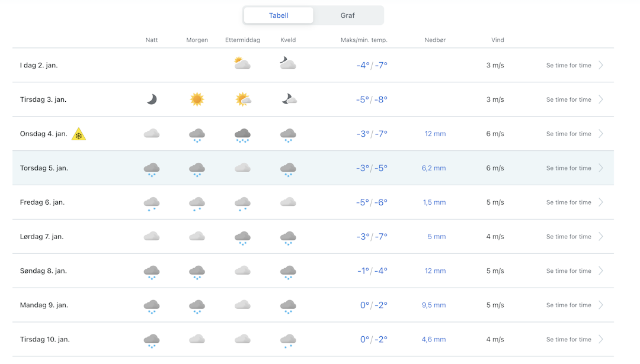Image resolution: width=640 pixels, height=364 pixels.
Task: Click the sun icon for Tuesday morning
Action: (197, 98)
